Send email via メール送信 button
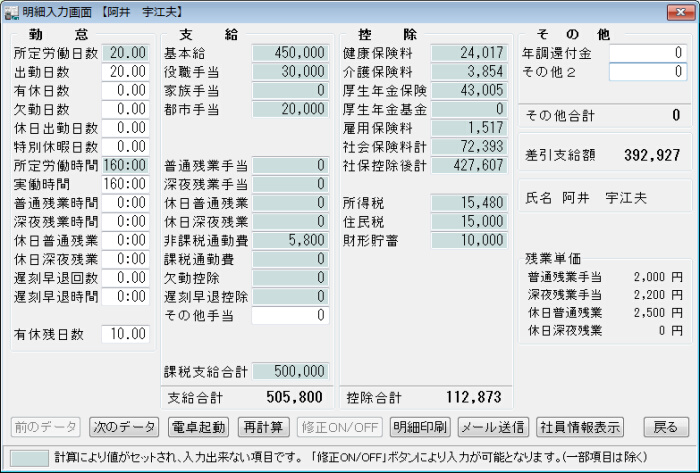Screen dimensions: 700x473 tap(493, 427)
